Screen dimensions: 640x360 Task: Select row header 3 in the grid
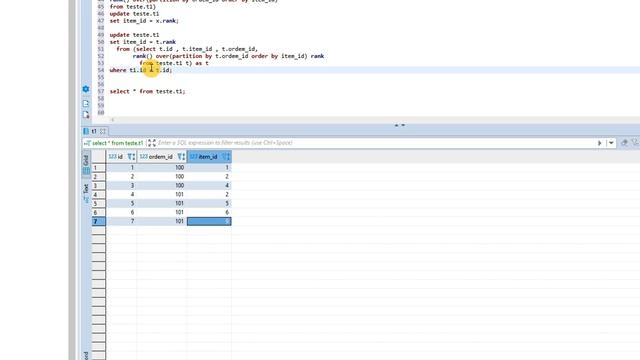(98, 186)
